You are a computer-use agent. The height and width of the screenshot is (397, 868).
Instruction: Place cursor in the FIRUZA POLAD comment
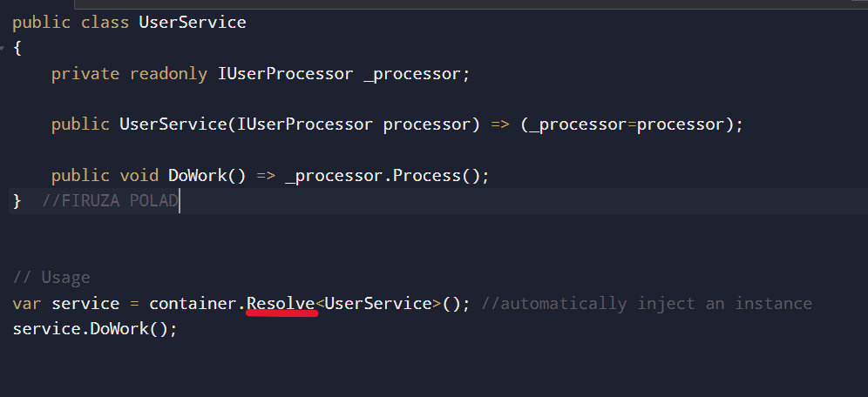(x=110, y=201)
